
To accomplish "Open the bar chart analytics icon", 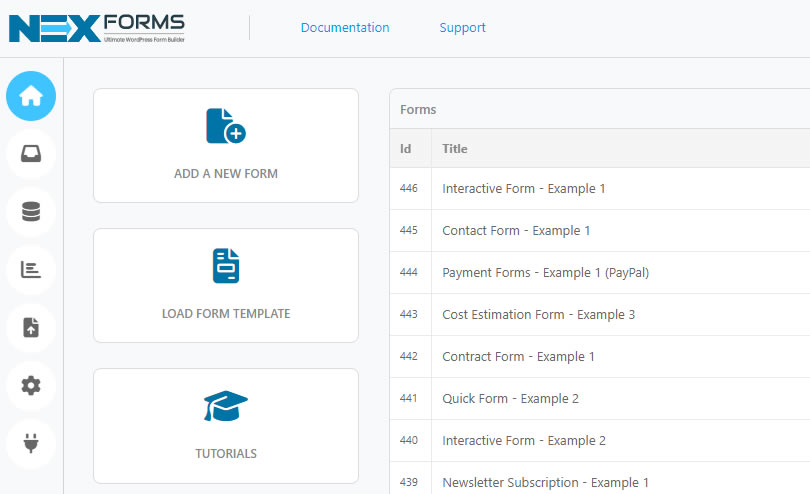I will (31, 270).
